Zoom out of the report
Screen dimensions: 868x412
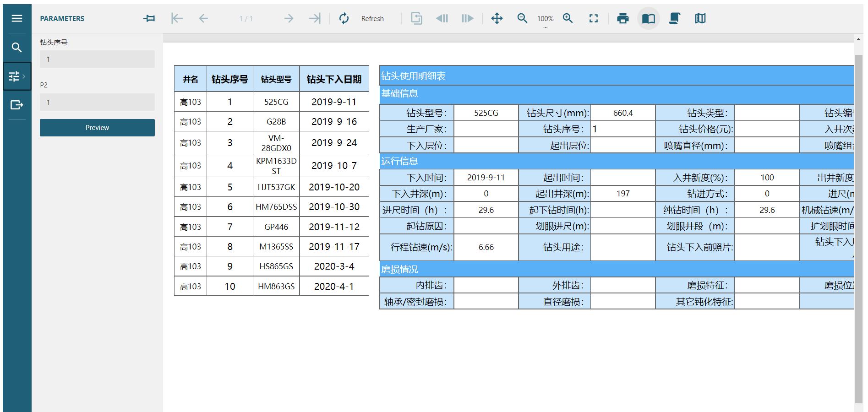[x=522, y=18]
